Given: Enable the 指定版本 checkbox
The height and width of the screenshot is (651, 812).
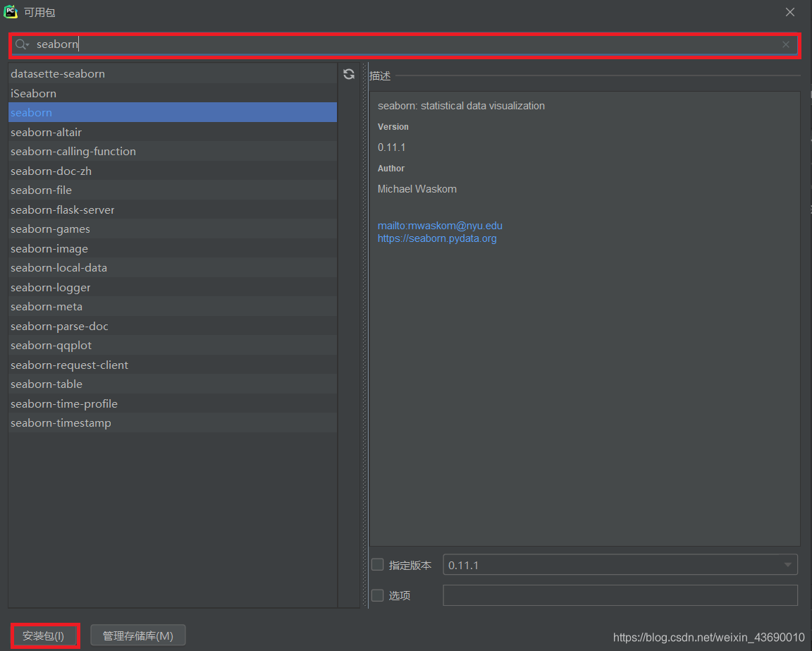Looking at the screenshot, I should point(378,564).
